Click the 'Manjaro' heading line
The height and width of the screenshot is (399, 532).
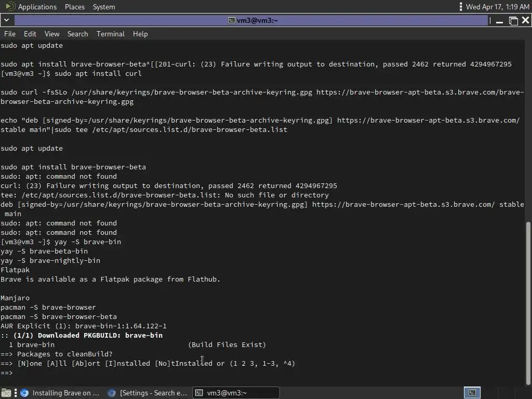click(15, 298)
